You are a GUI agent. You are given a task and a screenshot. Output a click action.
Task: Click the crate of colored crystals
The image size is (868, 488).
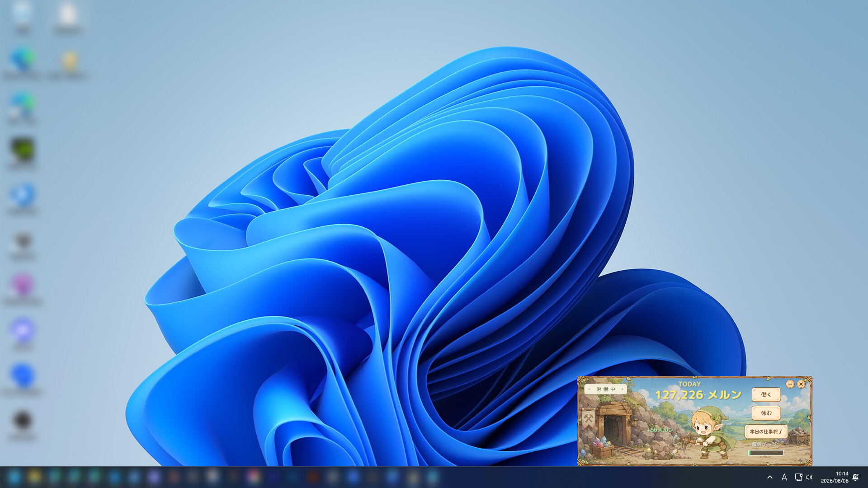[601, 447]
